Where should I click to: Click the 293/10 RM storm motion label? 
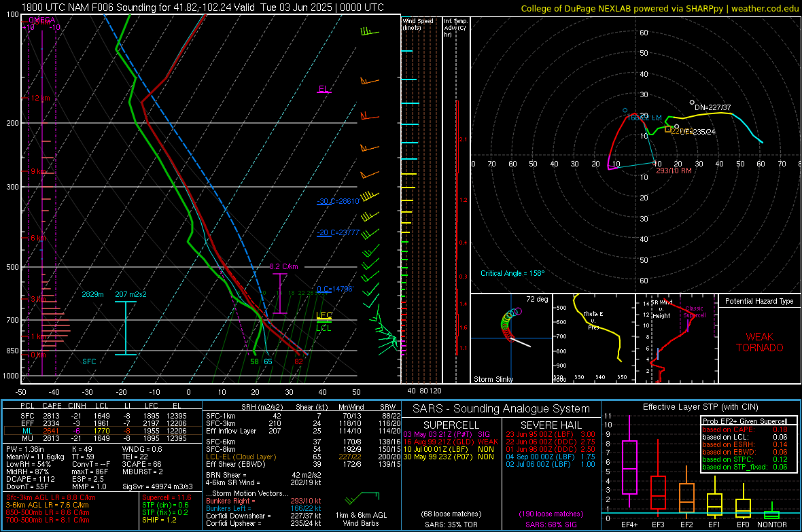674,171
